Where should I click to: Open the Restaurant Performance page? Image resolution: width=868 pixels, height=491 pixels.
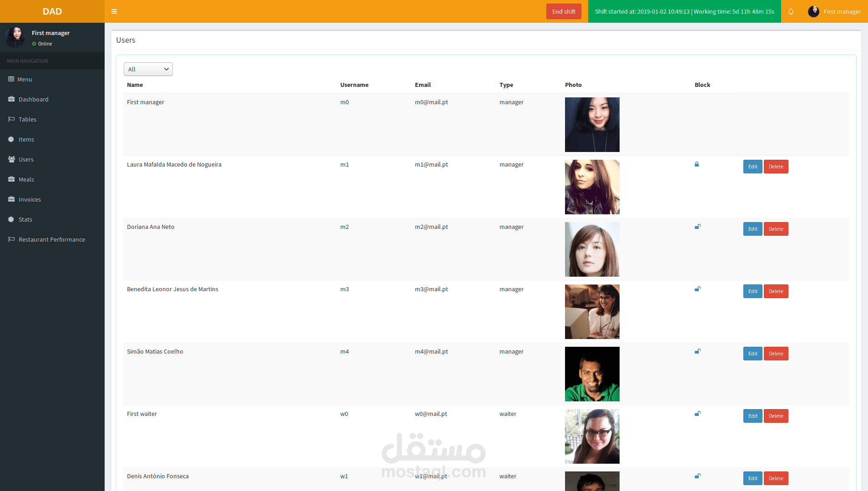[x=52, y=239]
